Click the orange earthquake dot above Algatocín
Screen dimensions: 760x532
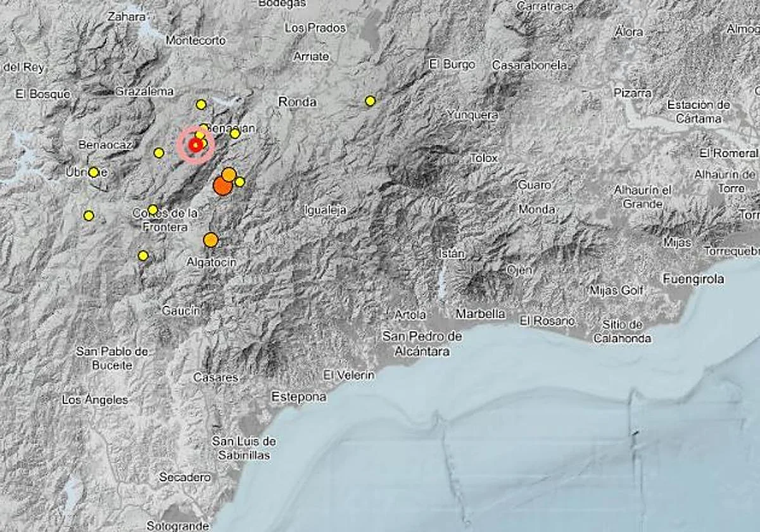[x=212, y=239]
